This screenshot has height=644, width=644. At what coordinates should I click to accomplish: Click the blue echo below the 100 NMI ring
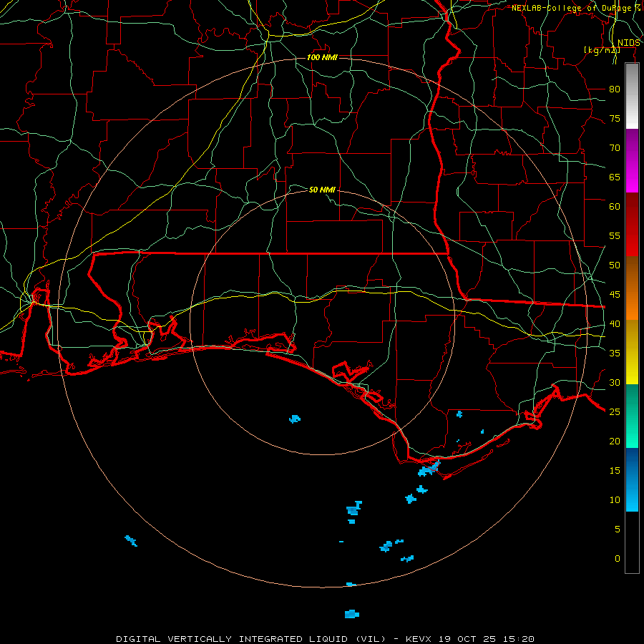tap(352, 614)
